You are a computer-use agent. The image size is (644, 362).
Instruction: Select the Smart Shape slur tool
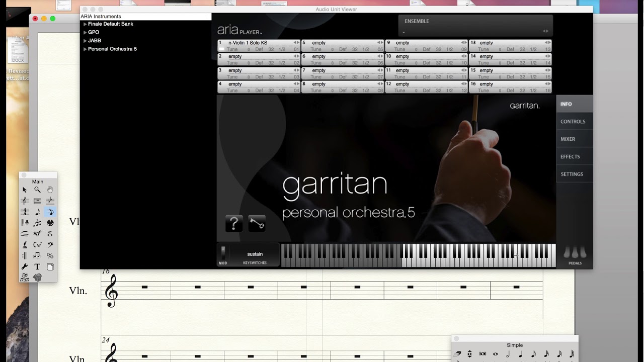(x=25, y=234)
